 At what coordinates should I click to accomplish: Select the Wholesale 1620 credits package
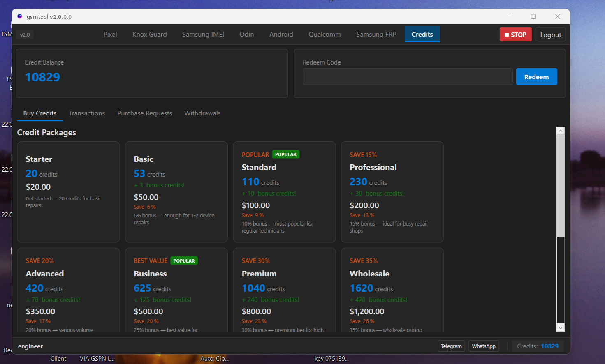(392, 290)
